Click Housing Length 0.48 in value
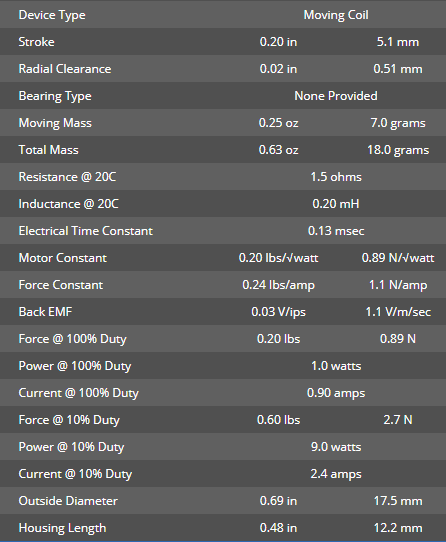Image resolution: width=446 pixels, height=542 pixels. 278,528
